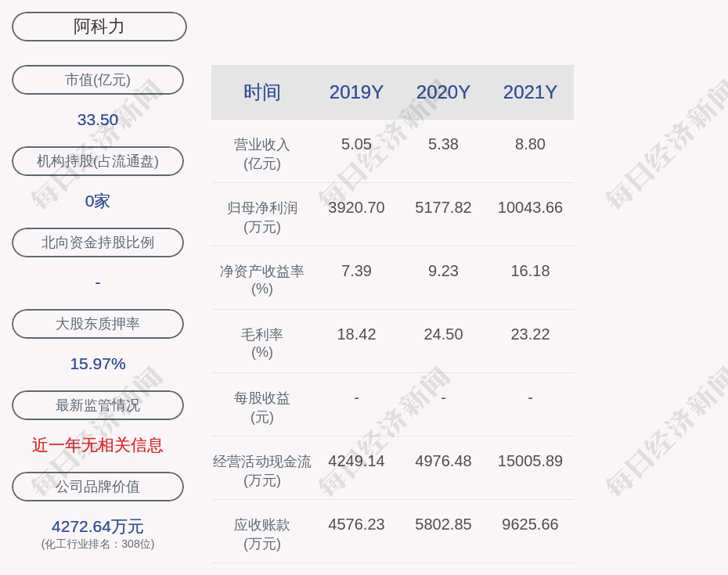Select the 最新监管情况 pill

(x=98, y=405)
